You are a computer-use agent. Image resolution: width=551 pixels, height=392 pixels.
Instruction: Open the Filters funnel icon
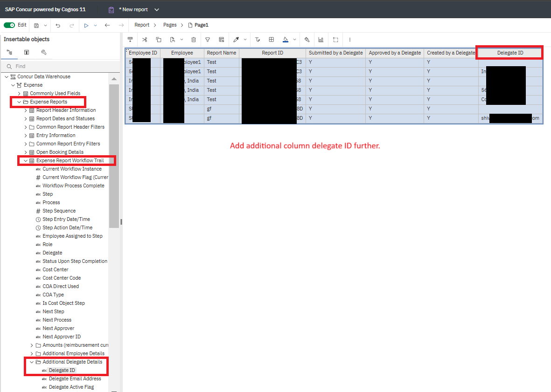point(208,40)
